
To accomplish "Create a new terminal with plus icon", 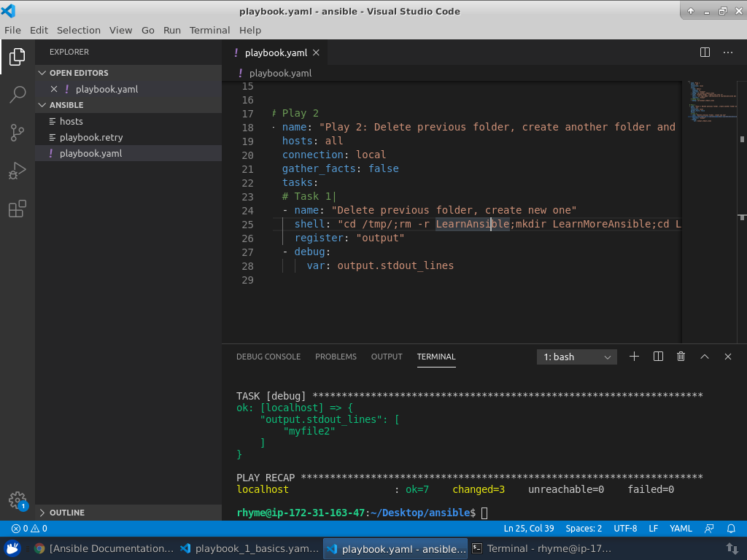I will [x=634, y=357].
